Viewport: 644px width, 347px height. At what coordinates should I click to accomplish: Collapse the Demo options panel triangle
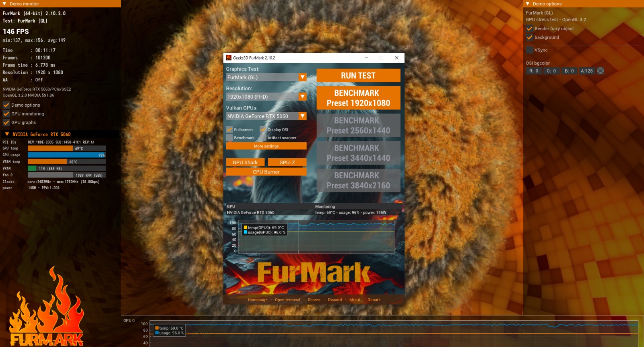pyautogui.click(x=528, y=4)
